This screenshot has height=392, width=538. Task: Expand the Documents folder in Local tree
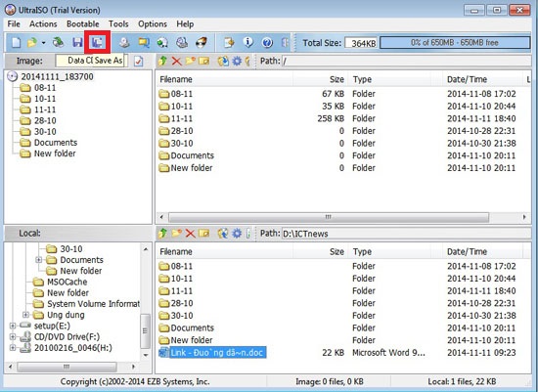tap(39, 260)
